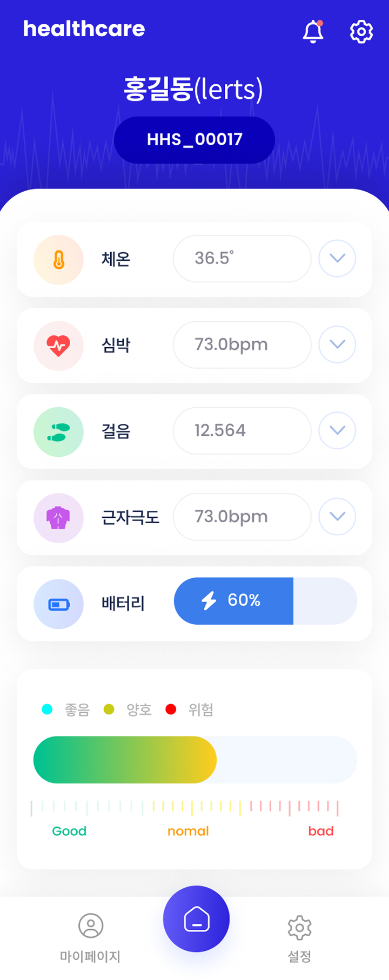Expand the 걸음 row chevron
This screenshot has width=389, height=980.
pos(337,430)
